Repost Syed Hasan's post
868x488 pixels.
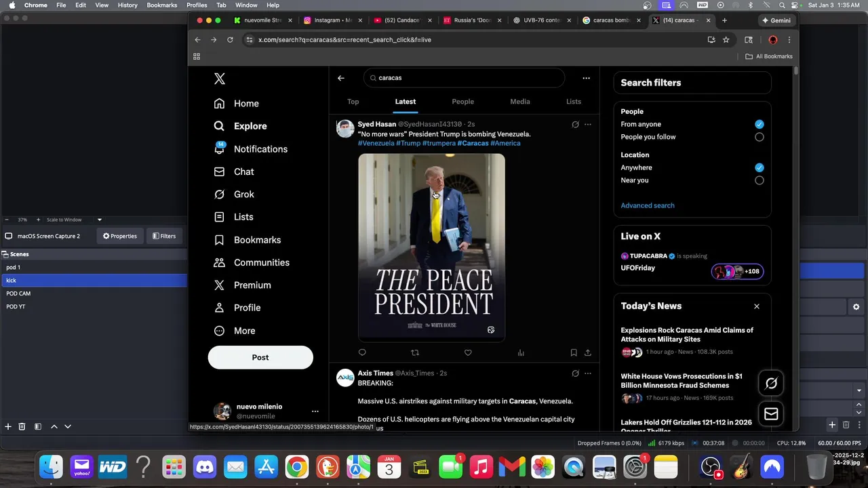click(x=415, y=352)
